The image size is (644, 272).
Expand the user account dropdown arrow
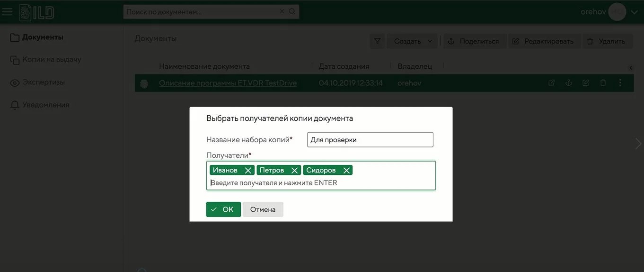pyautogui.click(x=635, y=12)
